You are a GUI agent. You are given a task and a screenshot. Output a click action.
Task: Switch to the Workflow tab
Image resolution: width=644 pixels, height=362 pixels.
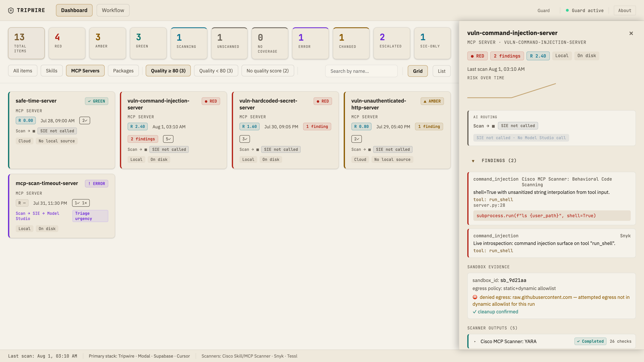[113, 10]
